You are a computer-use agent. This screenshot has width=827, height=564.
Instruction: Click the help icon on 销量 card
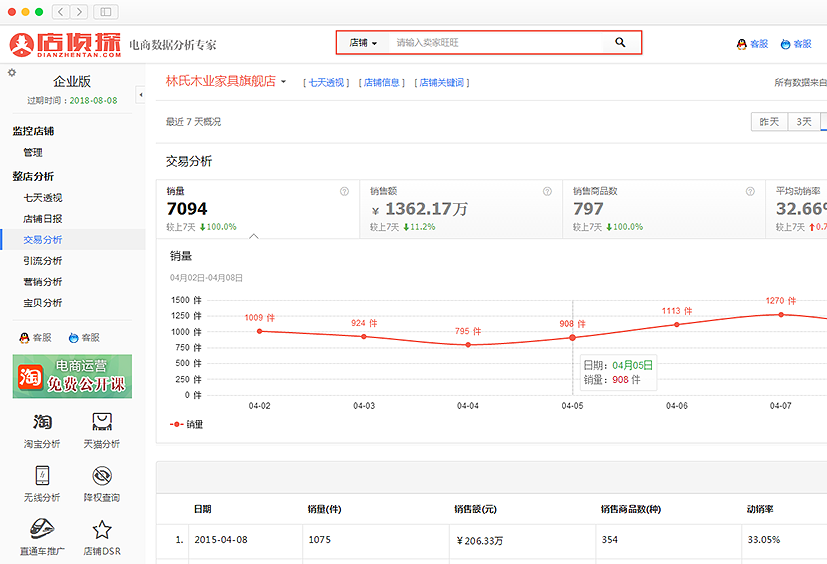click(x=344, y=191)
